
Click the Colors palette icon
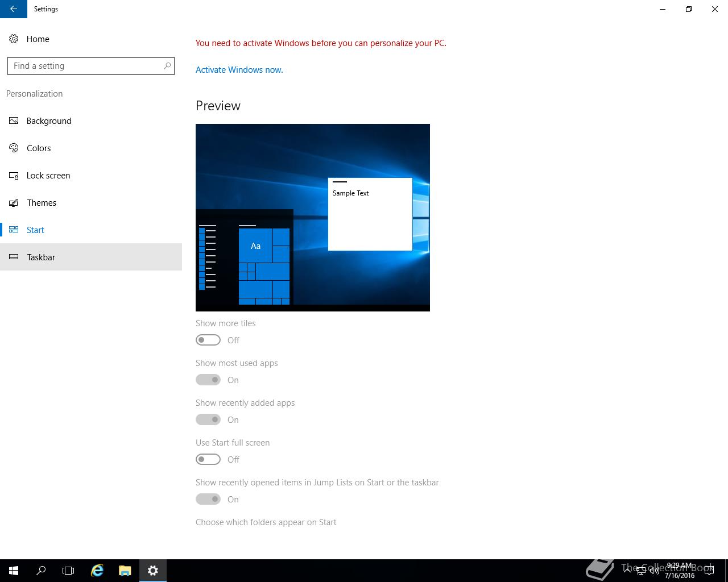click(14, 148)
